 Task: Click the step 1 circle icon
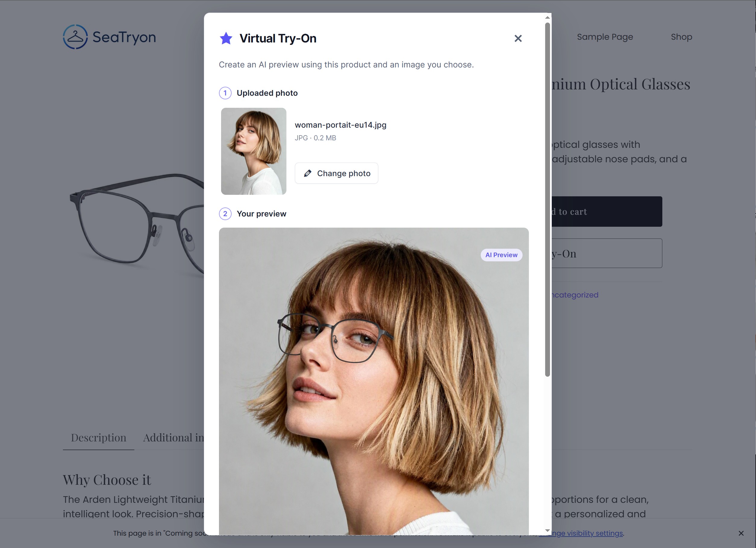(225, 93)
